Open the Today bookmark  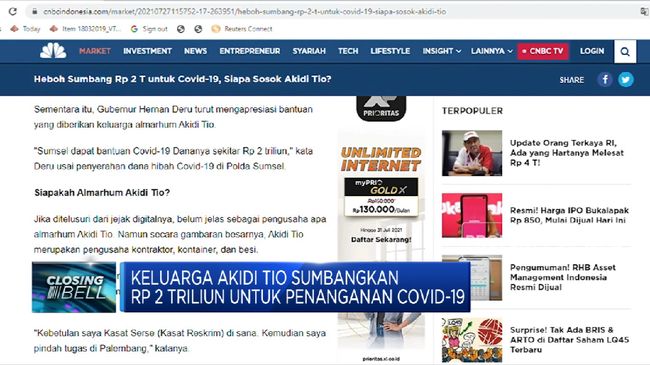point(25,29)
